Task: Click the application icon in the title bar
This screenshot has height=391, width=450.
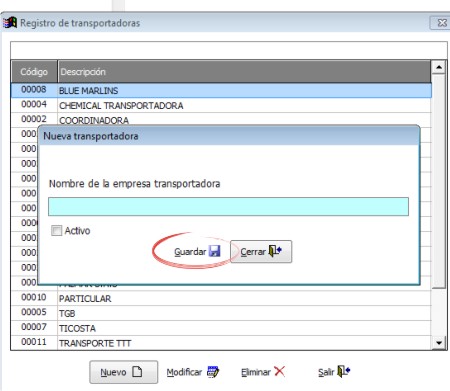Action: click(10, 23)
